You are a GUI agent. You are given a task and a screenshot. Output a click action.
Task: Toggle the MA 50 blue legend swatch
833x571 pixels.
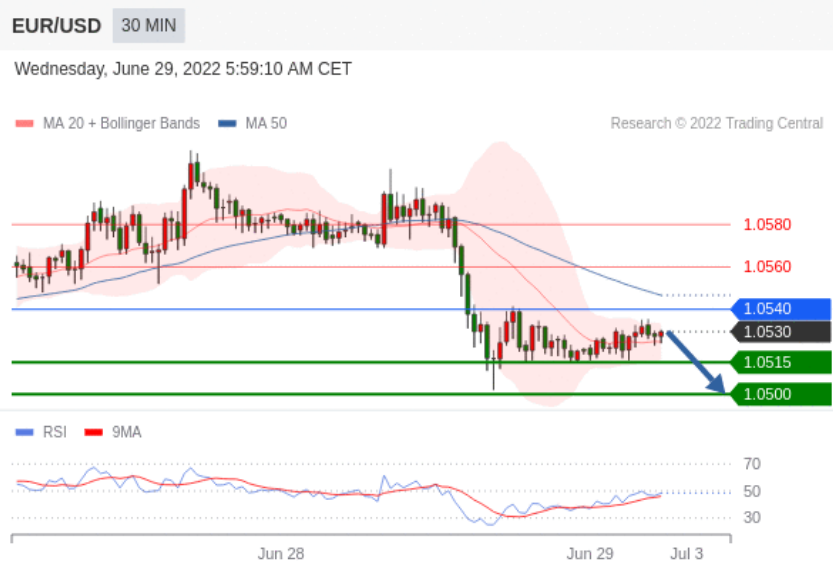tap(227, 123)
